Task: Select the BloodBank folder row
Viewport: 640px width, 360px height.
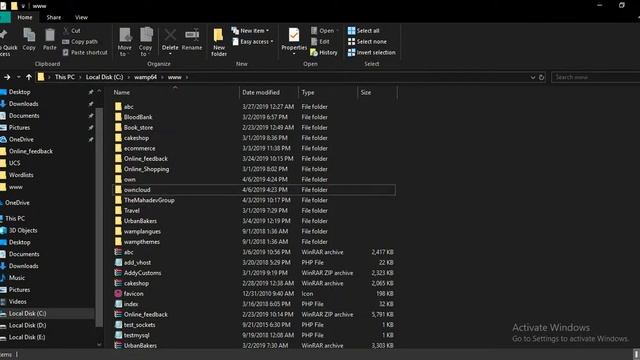Action: [x=254, y=117]
